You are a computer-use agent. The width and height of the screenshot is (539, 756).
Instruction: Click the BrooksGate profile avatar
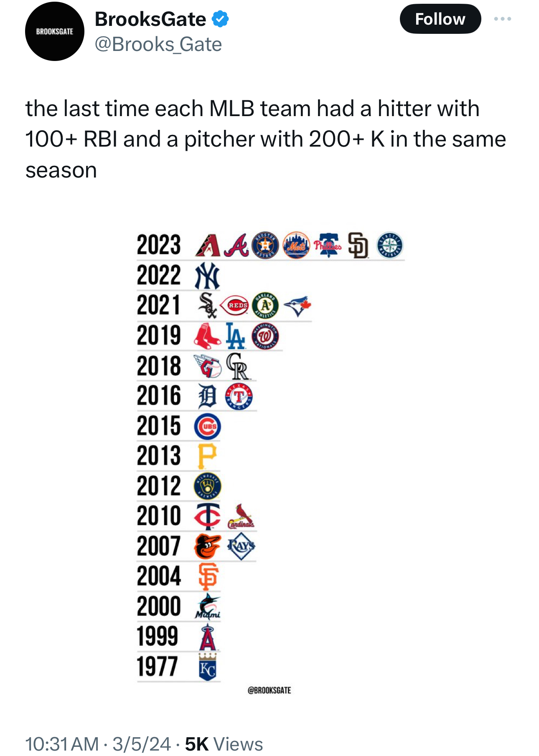coord(55,32)
